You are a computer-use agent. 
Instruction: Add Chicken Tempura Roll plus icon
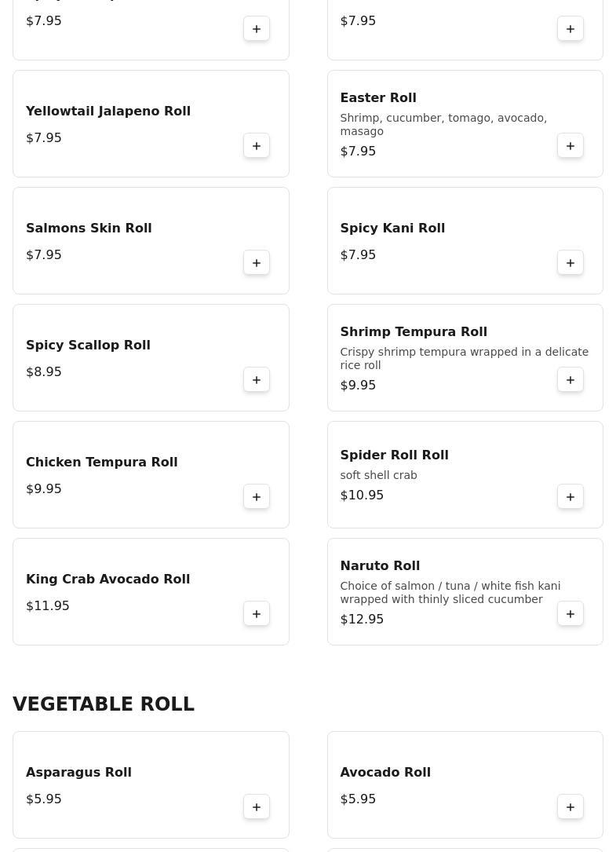[257, 496]
